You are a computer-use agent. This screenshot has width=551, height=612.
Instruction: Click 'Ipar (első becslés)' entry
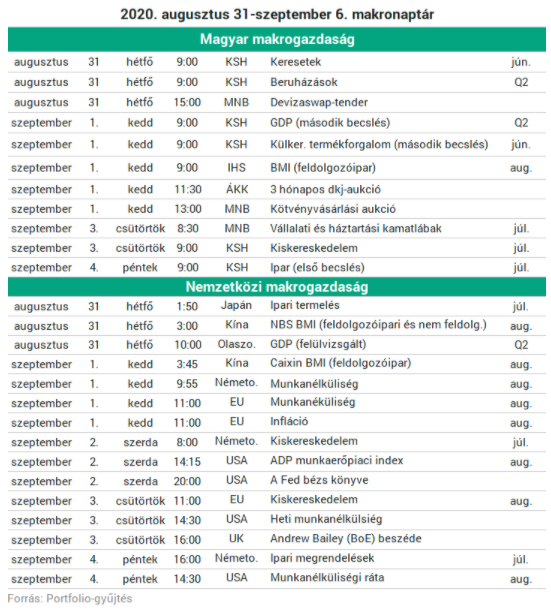(317, 267)
